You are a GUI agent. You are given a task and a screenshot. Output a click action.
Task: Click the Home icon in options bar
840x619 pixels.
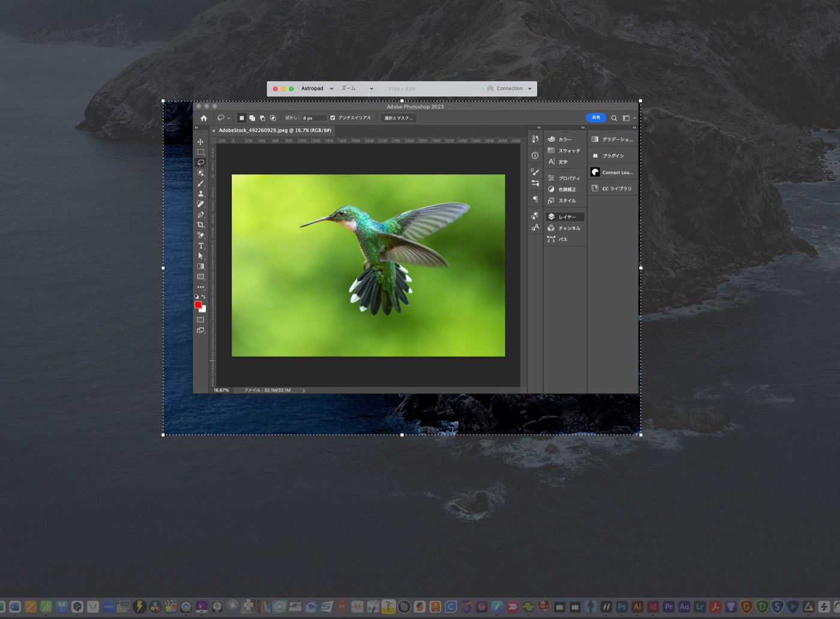pos(203,118)
